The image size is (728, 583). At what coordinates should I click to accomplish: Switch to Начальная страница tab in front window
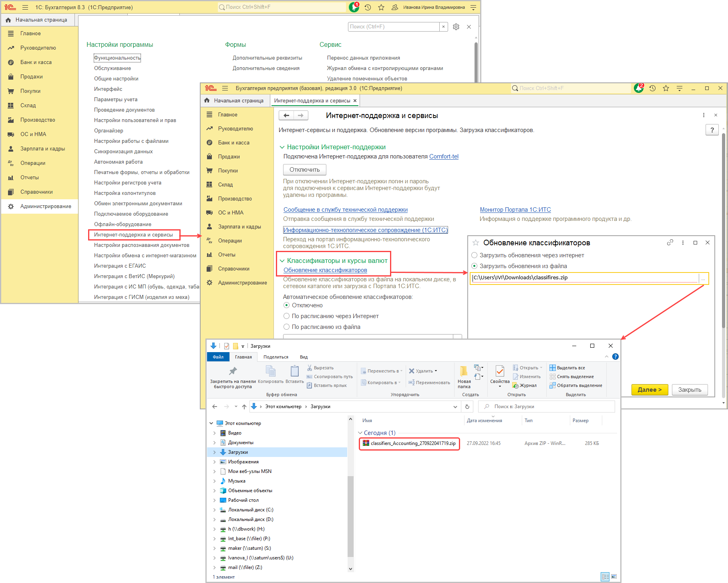coord(235,101)
